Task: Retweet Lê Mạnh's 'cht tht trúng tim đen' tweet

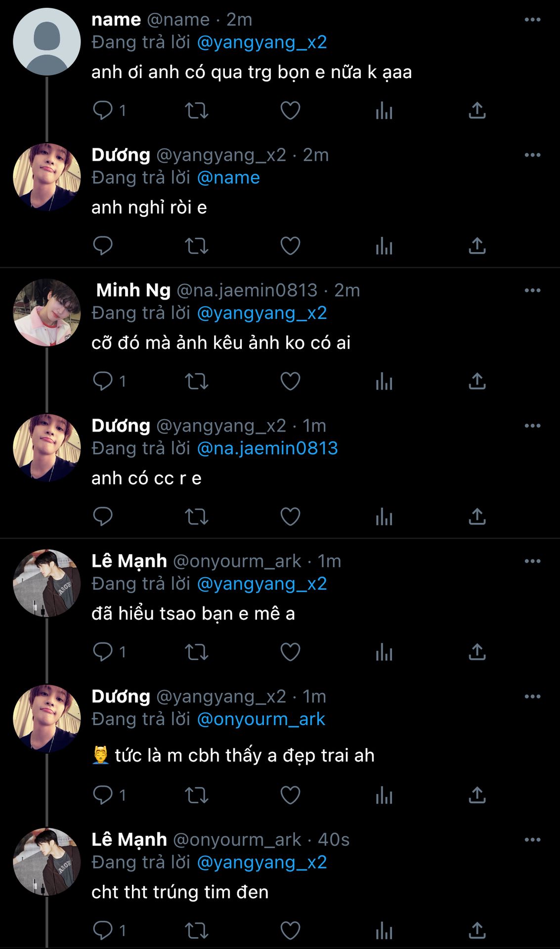Action: click(x=196, y=931)
